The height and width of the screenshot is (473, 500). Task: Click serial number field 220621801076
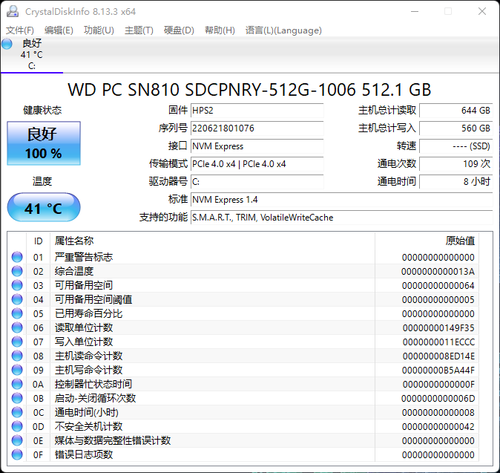[257, 128]
